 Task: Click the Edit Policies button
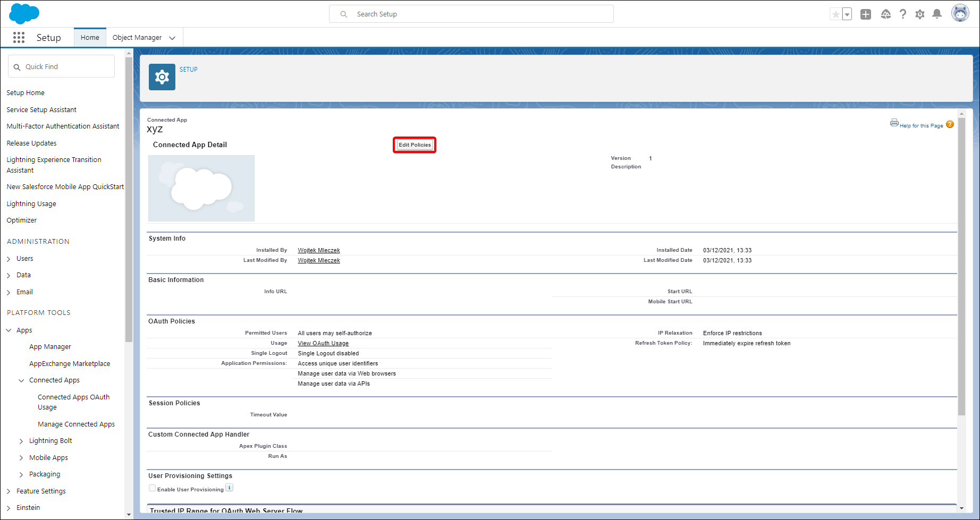[x=415, y=145]
